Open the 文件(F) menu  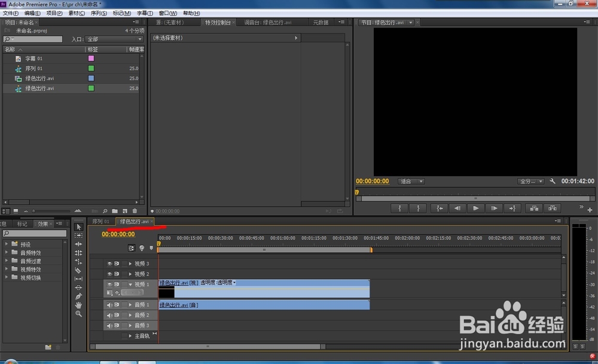point(11,13)
